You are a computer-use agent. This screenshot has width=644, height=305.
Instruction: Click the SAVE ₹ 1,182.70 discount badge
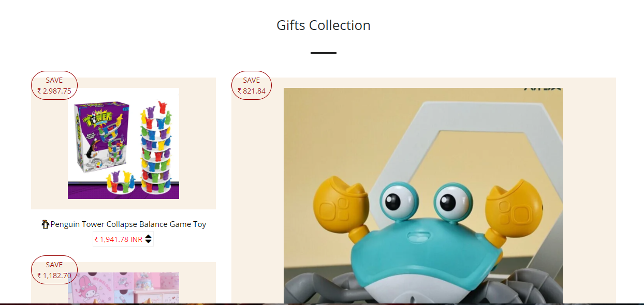click(54, 270)
